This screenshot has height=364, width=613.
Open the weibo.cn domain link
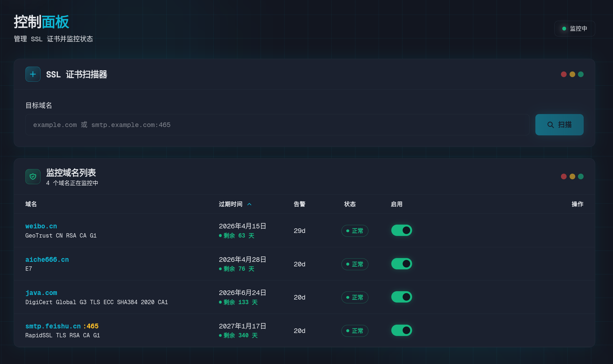click(x=41, y=226)
